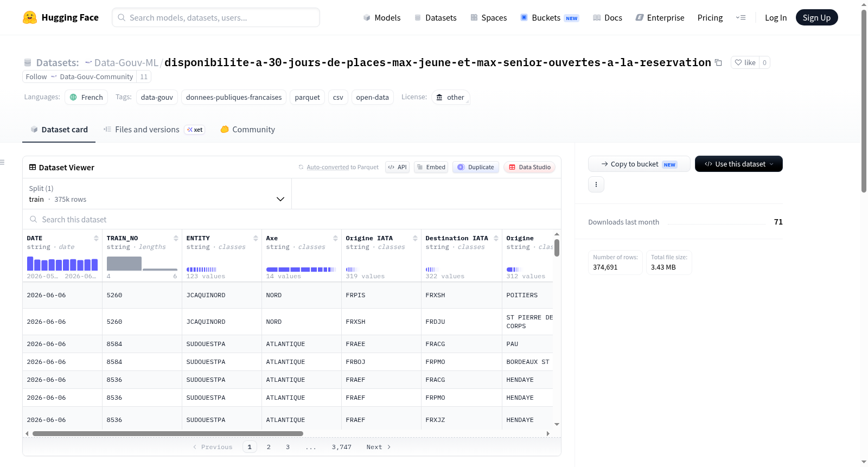The image size is (868, 467).
Task: Open Enterprise in the navigation
Action: (x=660, y=17)
